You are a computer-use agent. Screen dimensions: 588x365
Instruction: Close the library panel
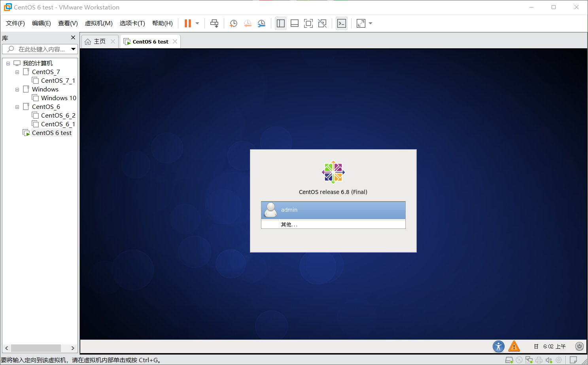coord(73,38)
